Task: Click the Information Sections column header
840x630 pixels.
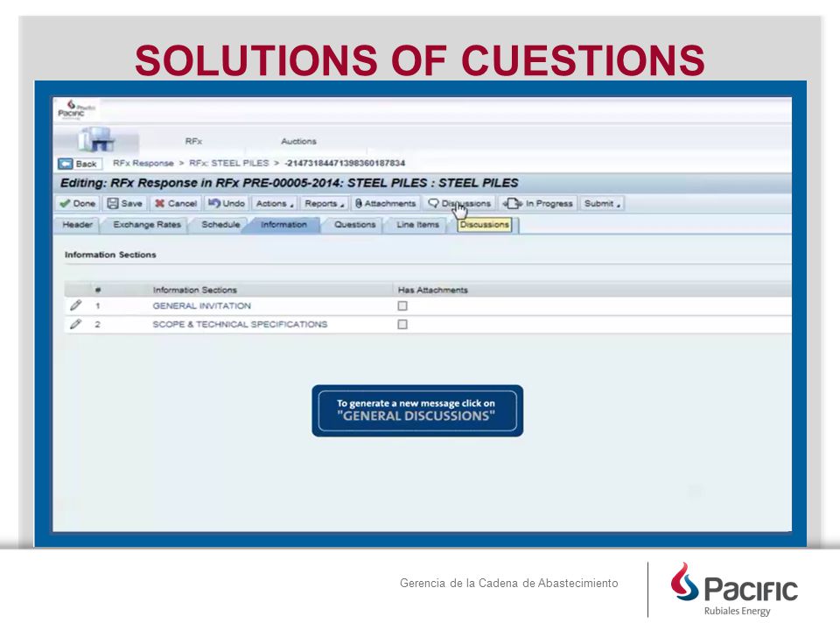Action: click(x=194, y=290)
